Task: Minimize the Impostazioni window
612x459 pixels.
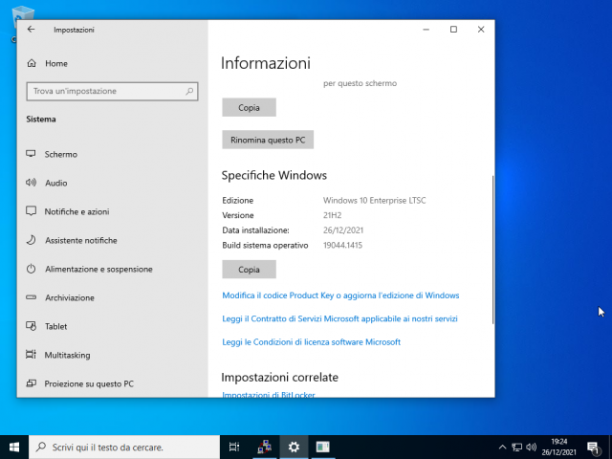Action: [426, 30]
